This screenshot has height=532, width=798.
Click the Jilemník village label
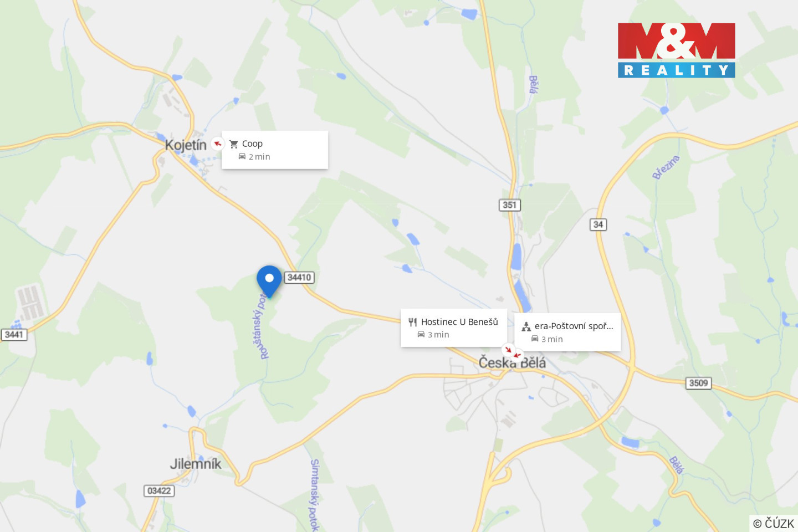pos(195,464)
